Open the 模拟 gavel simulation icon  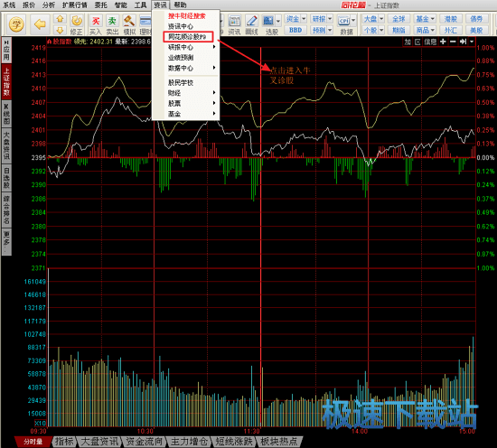pos(129,24)
